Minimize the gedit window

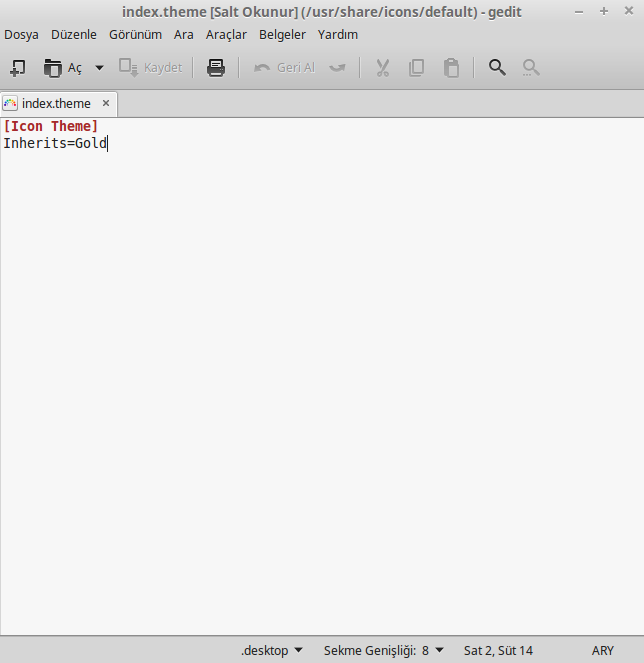pyautogui.click(x=579, y=12)
